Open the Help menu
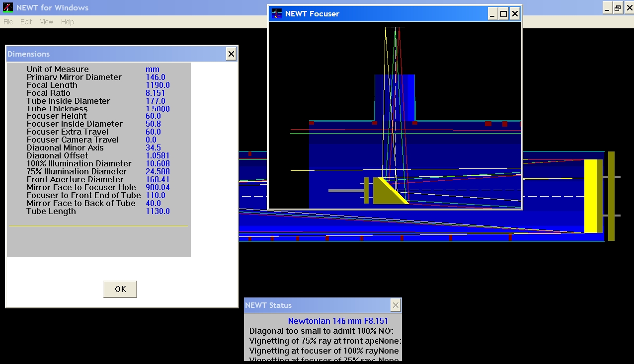The height and width of the screenshot is (364, 634). click(68, 22)
